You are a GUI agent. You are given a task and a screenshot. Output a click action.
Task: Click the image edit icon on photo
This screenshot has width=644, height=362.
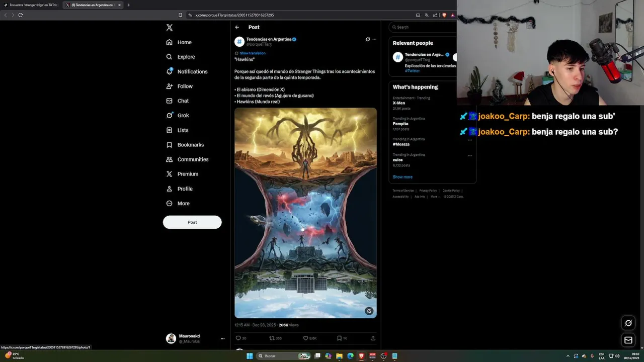click(x=369, y=311)
